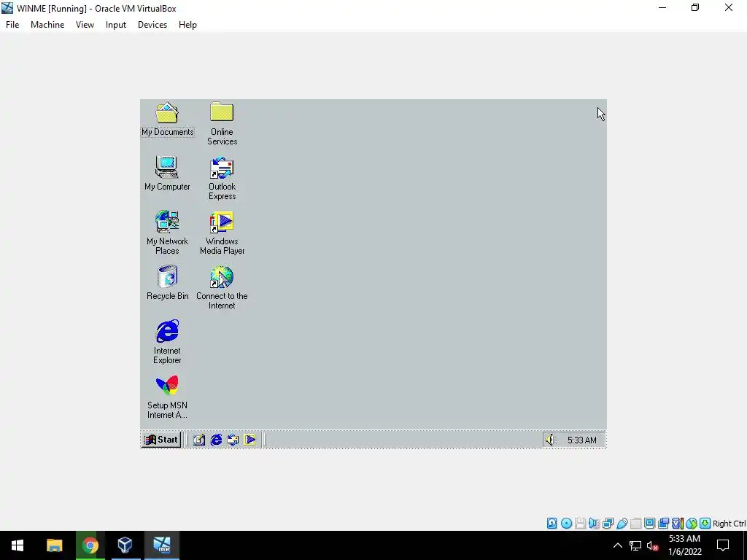This screenshot has width=747, height=560.
Task: Launch Media Player from Quick Launch
Action: (249, 440)
